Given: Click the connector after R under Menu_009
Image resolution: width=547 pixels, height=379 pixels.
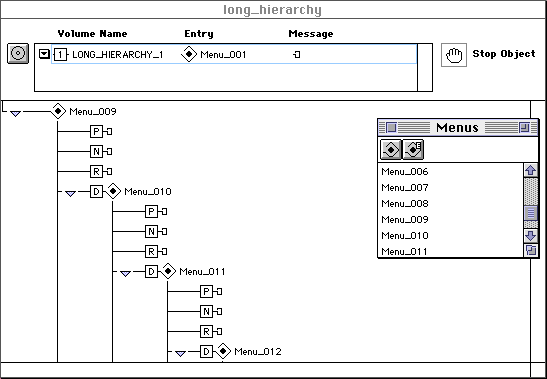Looking at the screenshot, I should coord(109,171).
